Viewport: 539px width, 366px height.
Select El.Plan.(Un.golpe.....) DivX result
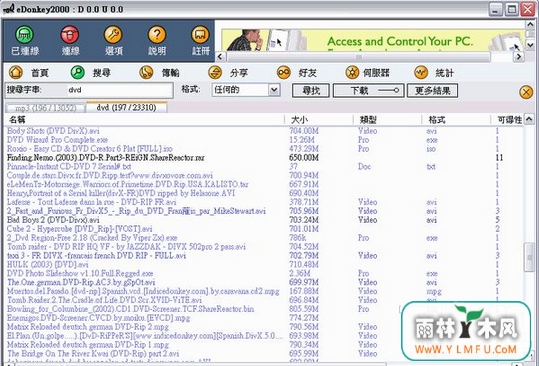coord(145,336)
